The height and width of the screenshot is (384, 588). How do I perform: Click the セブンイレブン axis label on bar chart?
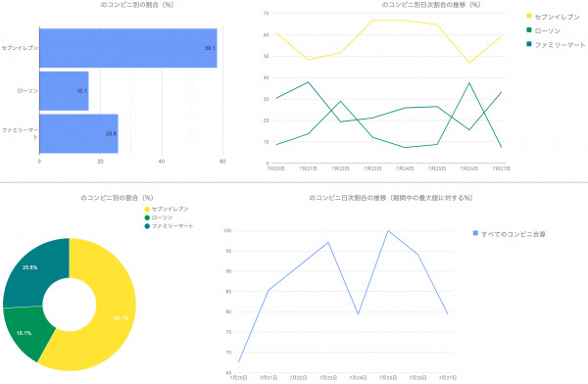tap(20, 48)
